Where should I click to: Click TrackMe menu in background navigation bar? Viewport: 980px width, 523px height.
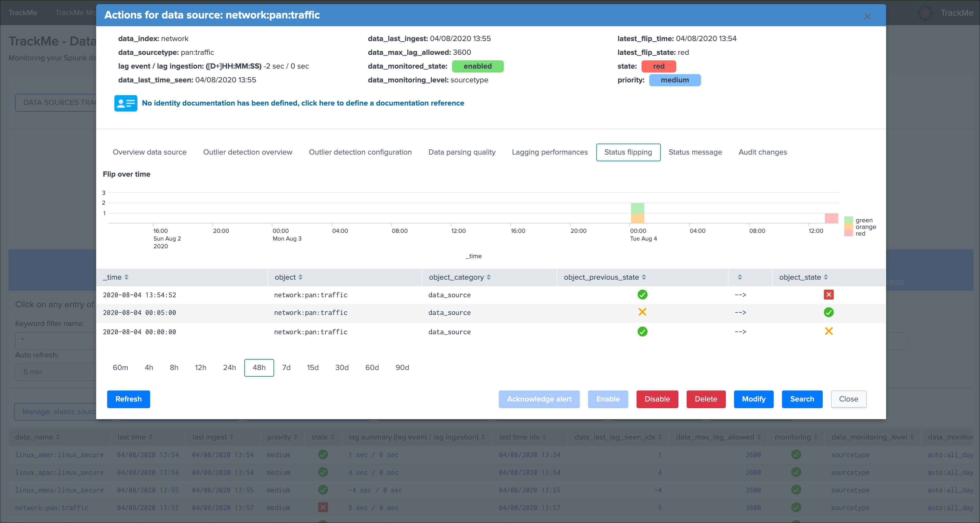(23, 13)
